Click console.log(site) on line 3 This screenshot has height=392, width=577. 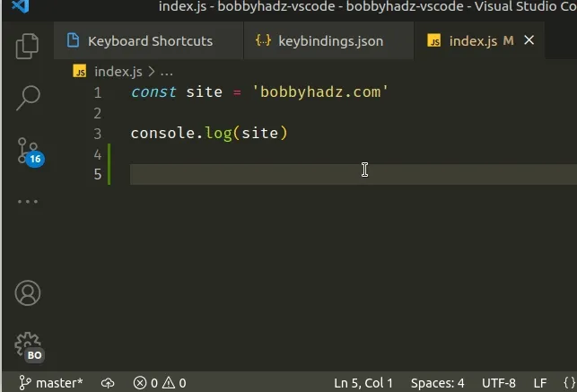209,133
